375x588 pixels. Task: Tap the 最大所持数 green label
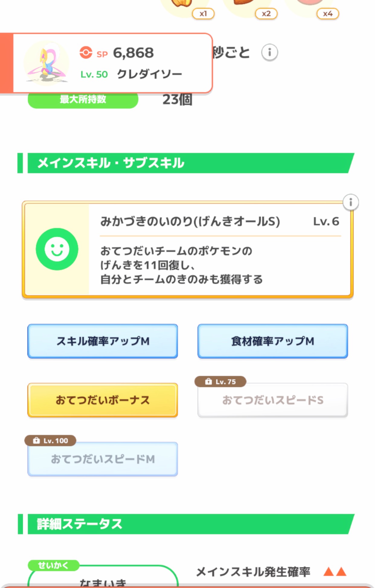pos(83,100)
